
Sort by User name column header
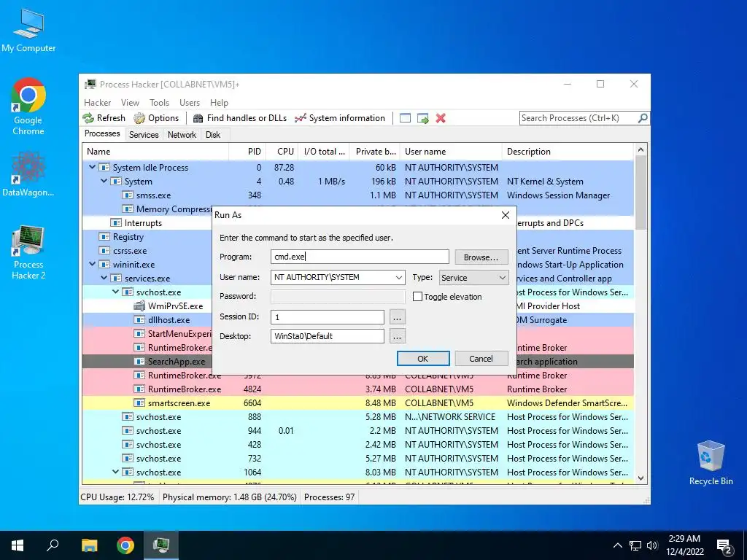click(451, 152)
